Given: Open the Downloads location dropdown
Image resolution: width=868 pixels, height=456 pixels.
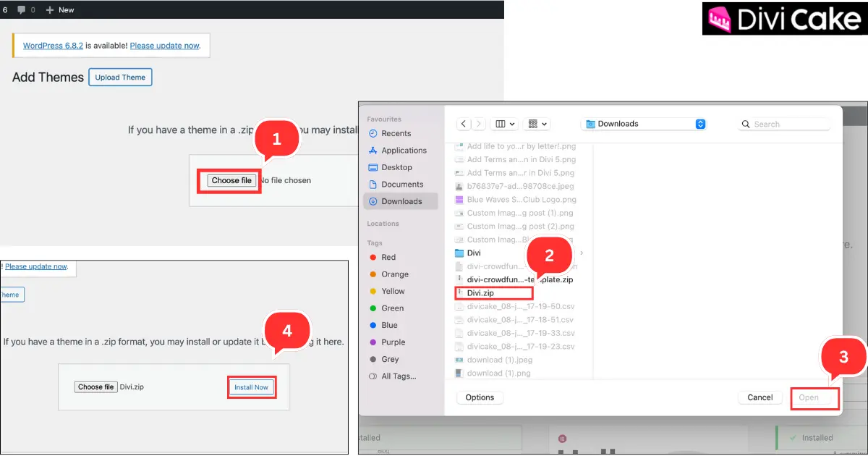Looking at the screenshot, I should [x=645, y=124].
